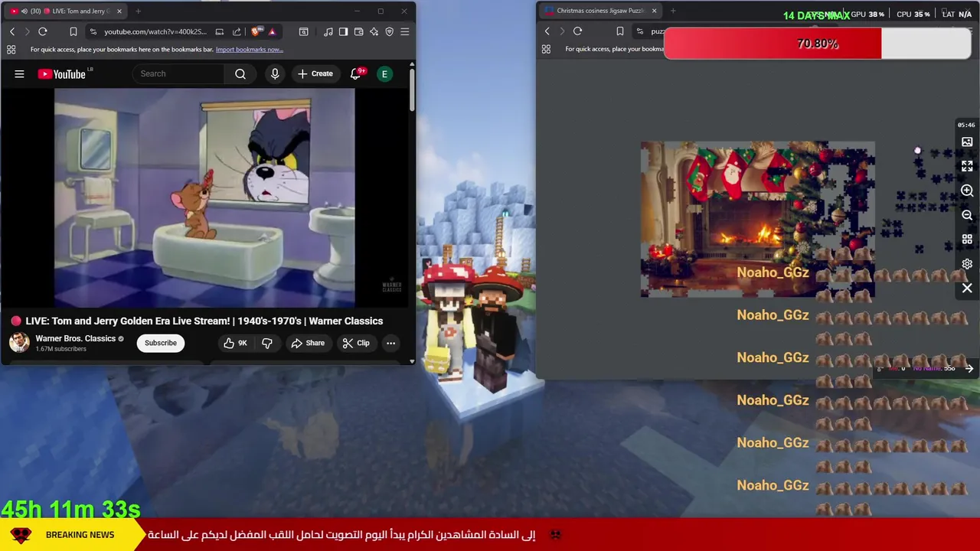980x551 pixels.
Task: Zoom out on the jigsaw puzzle
Action: pyautogui.click(x=967, y=215)
